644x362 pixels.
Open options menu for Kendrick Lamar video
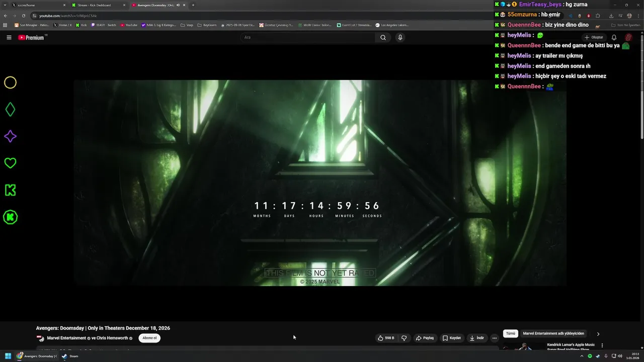602,345
